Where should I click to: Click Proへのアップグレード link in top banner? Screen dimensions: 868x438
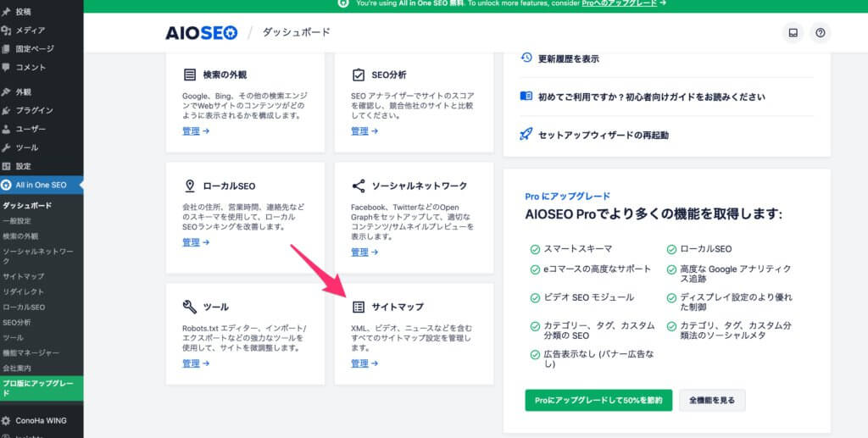coord(620,3)
